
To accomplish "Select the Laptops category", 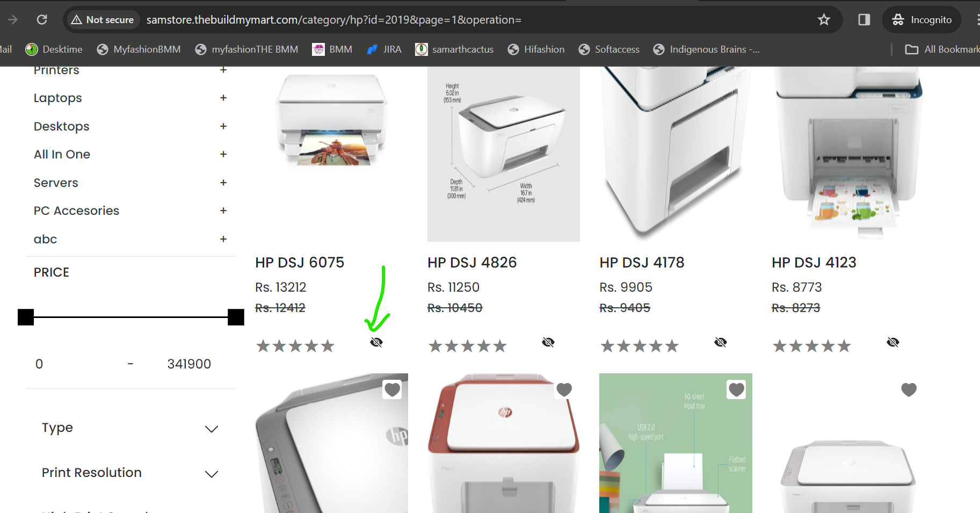I will click(x=58, y=98).
